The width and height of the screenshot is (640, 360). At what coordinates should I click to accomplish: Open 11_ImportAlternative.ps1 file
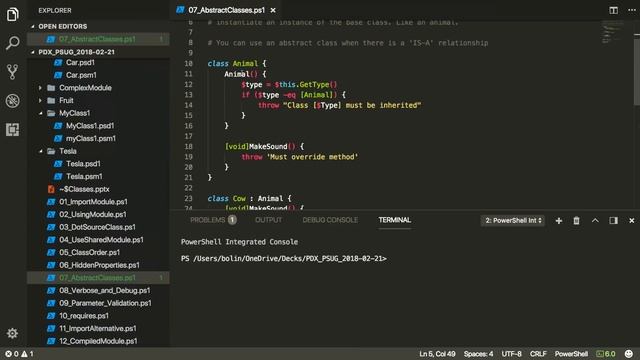point(98,328)
